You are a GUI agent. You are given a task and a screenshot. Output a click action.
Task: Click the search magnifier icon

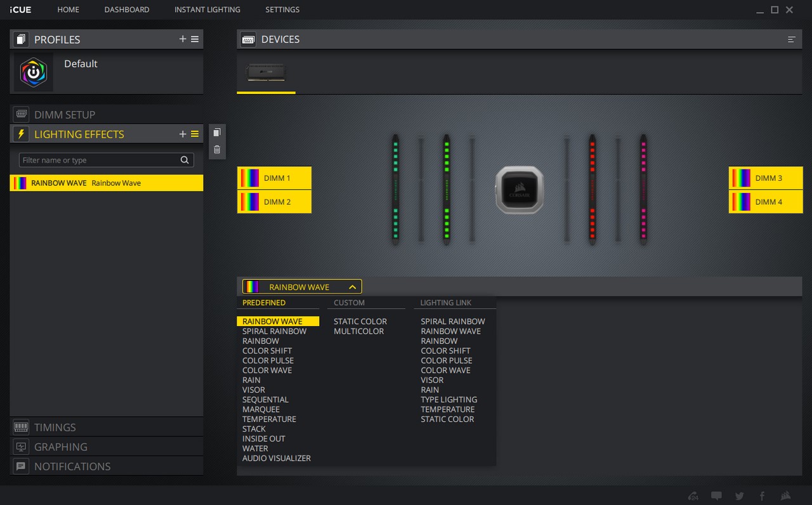click(185, 160)
